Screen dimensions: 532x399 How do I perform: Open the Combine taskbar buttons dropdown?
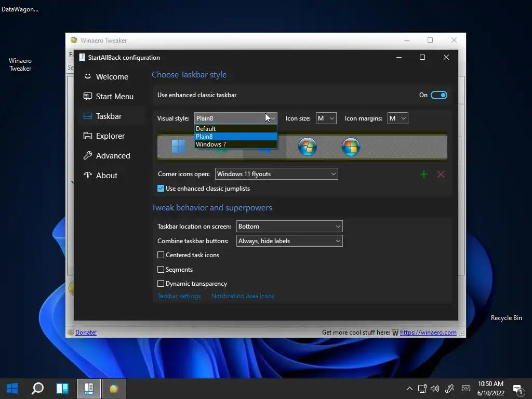289,241
